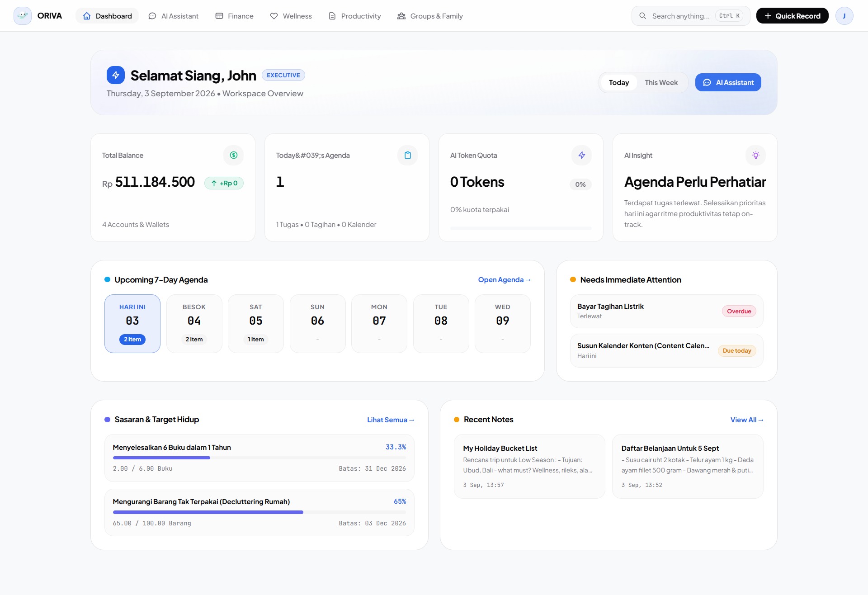Viewport: 868px width, 595px height.
Task: Select the TUE 08 day card
Action: (441, 324)
